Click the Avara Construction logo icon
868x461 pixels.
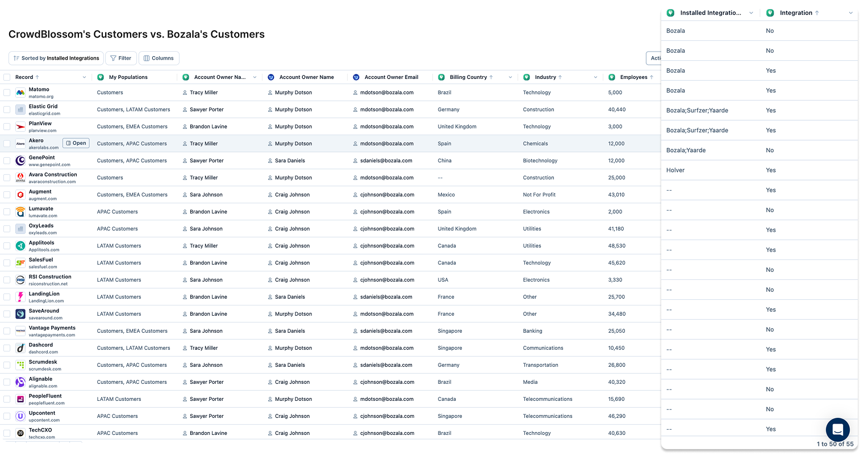click(x=20, y=178)
